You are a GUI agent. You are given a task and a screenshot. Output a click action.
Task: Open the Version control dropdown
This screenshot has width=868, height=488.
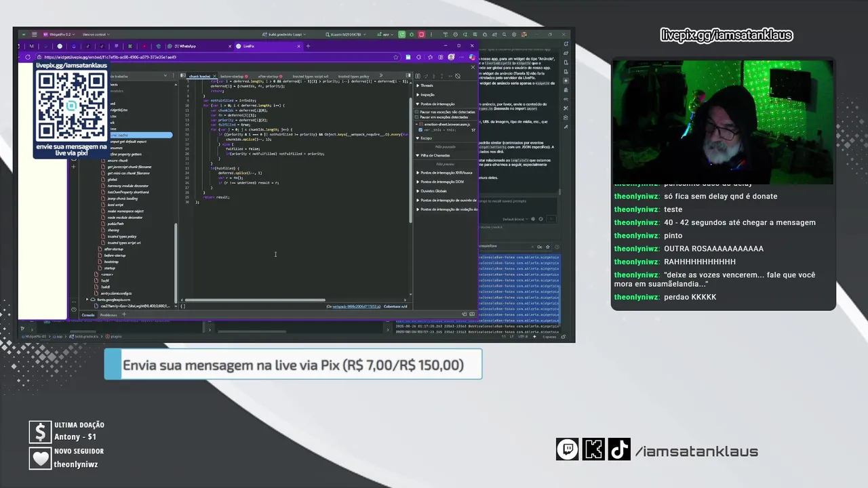96,35
